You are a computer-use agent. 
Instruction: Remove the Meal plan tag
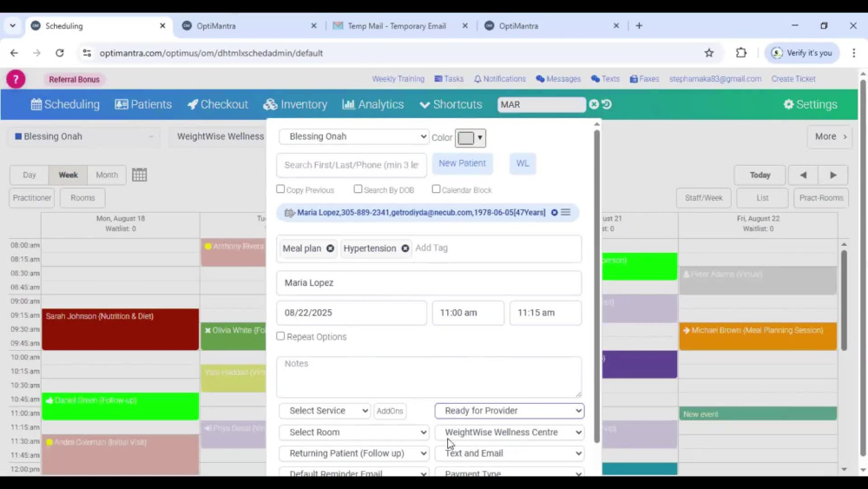point(330,248)
